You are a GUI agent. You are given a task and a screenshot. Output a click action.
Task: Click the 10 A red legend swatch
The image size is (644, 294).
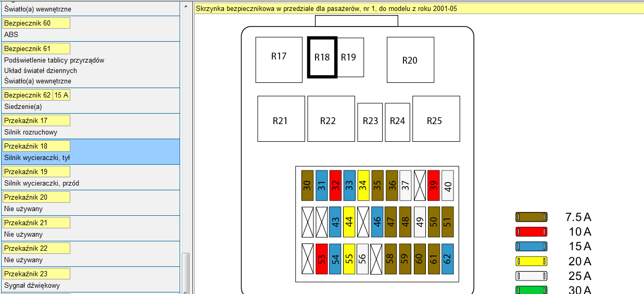pos(531,232)
